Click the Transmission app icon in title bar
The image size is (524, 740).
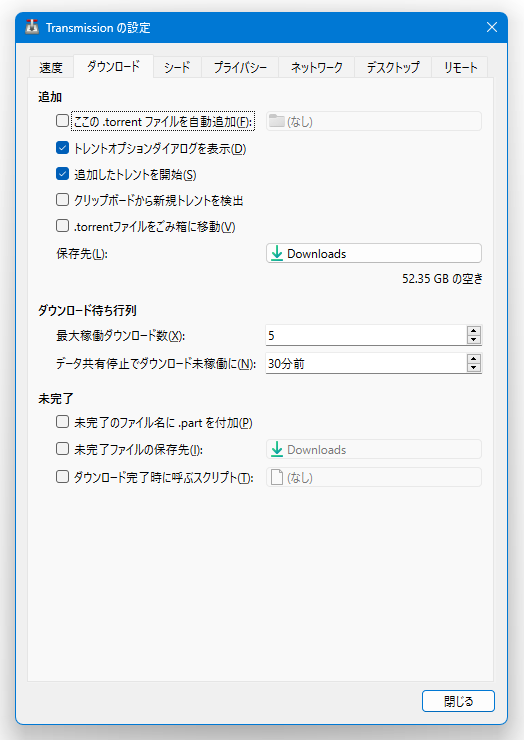[x=32, y=27]
